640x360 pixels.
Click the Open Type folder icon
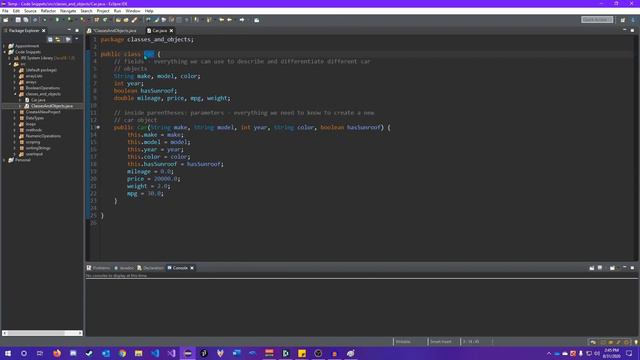[118, 20]
